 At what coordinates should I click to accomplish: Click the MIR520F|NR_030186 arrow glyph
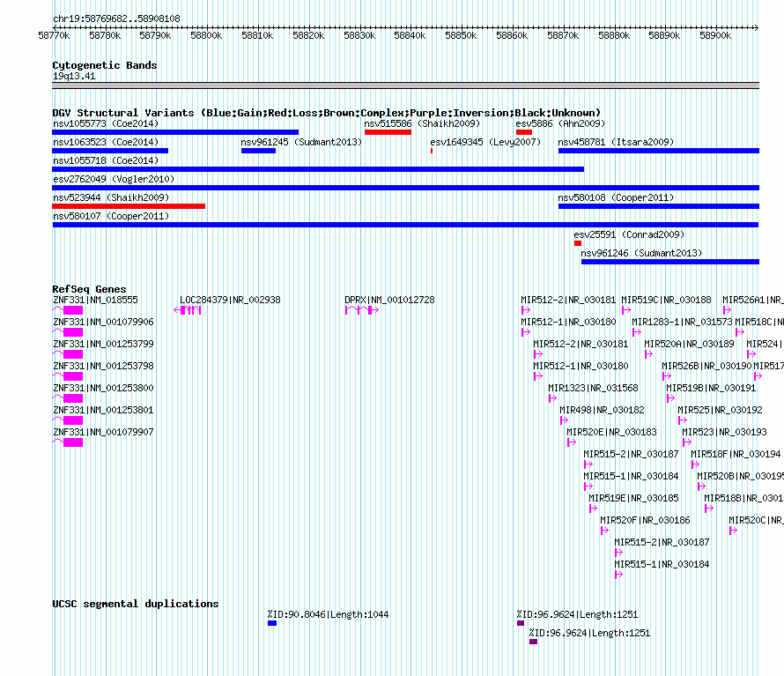pos(604,531)
